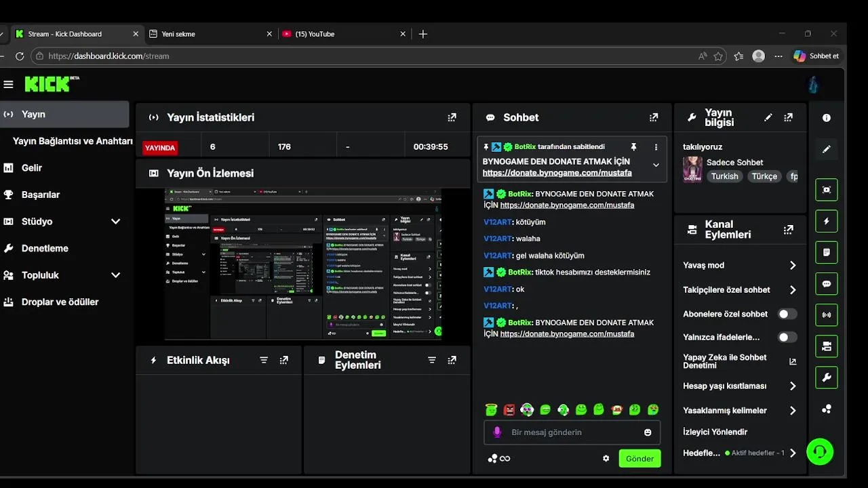868x488 pixels.
Task: Switch to the (15) YouTube browser tab
Action: click(x=344, y=34)
